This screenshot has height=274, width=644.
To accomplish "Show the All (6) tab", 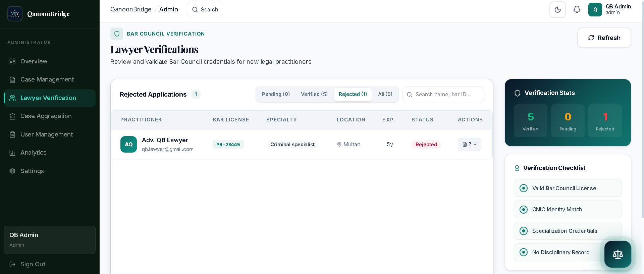I will 385,94.
